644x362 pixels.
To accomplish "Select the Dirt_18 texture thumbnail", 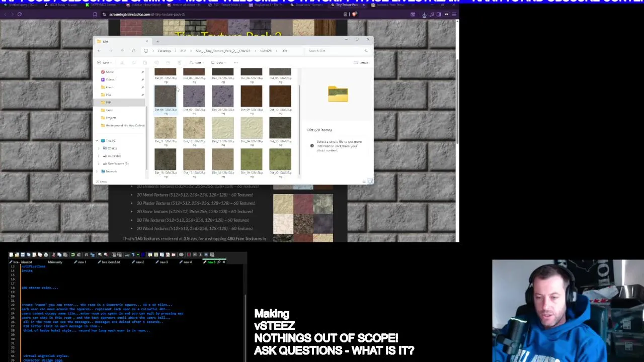I will coord(223,159).
